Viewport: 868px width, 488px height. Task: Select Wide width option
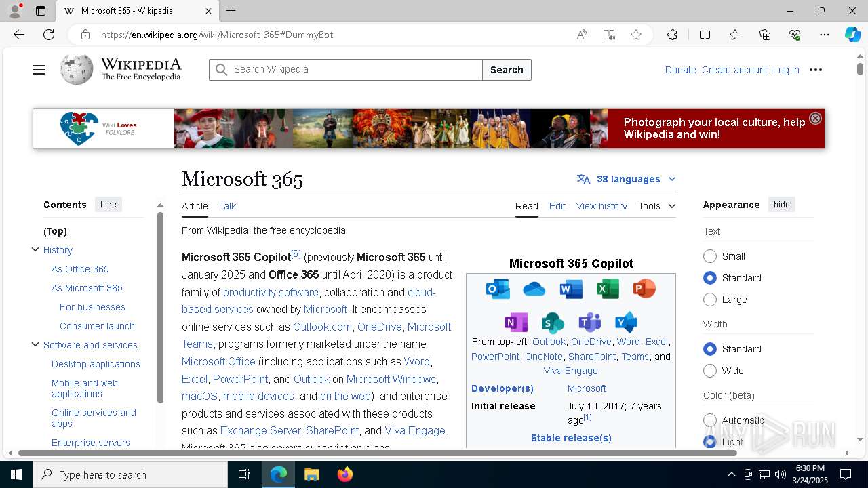(710, 371)
